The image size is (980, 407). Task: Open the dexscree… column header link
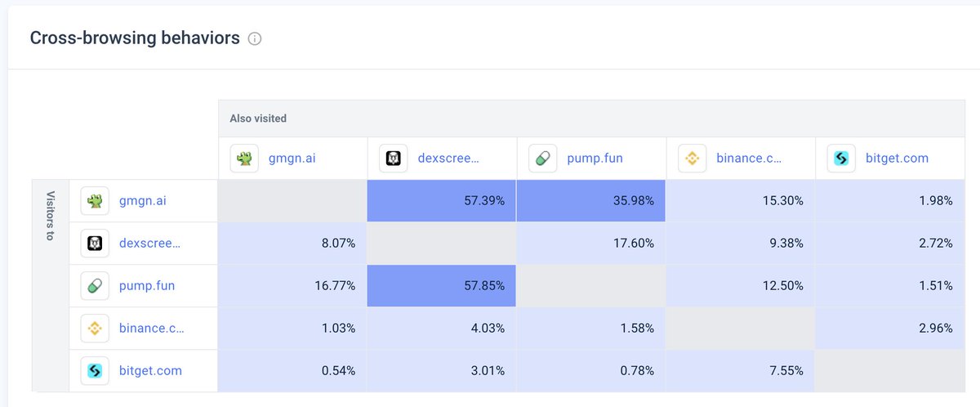pyautogui.click(x=448, y=159)
